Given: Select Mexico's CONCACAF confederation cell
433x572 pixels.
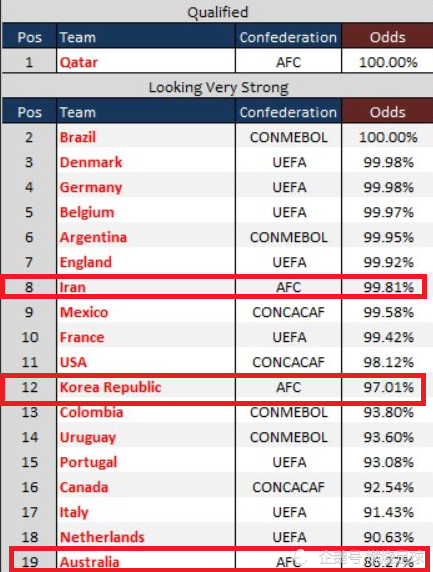Looking at the screenshot, I should tap(288, 312).
